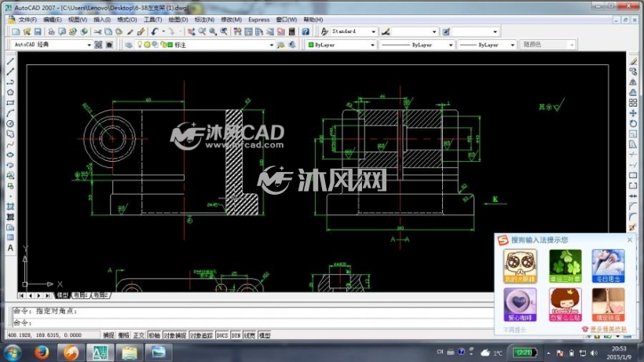Close the Sogou input method popup
Image resolution: width=644 pixels, height=362 pixels.
(630, 240)
